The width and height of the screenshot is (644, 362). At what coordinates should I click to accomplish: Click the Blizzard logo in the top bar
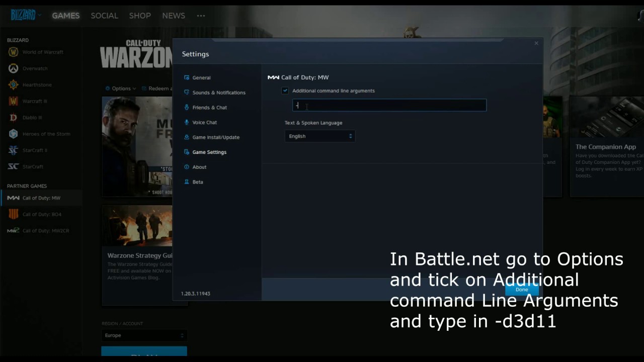pos(23,16)
